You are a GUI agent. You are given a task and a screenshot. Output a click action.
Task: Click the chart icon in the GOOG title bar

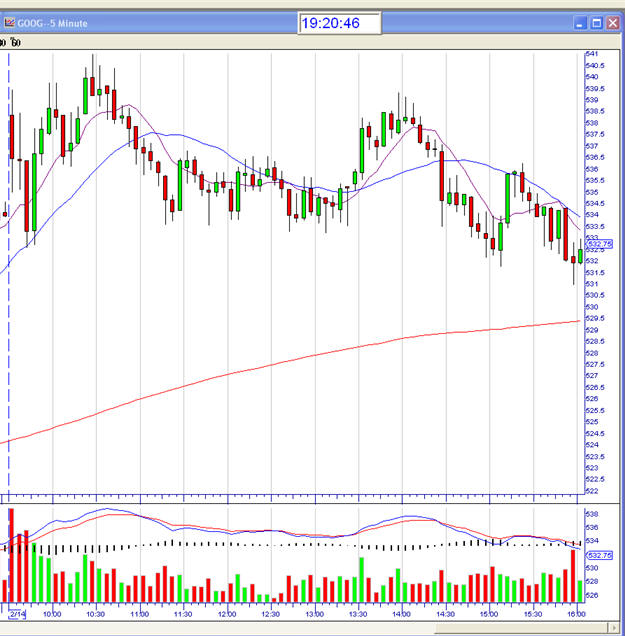tap(9, 23)
